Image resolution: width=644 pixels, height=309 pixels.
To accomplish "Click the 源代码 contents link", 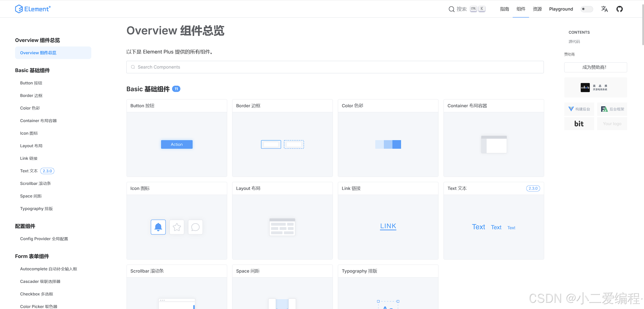I will 574,42.
